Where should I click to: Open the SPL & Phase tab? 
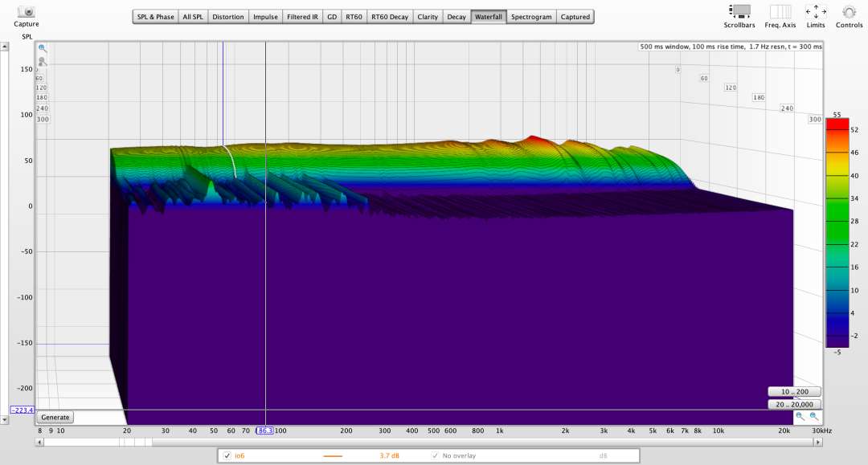coord(155,17)
